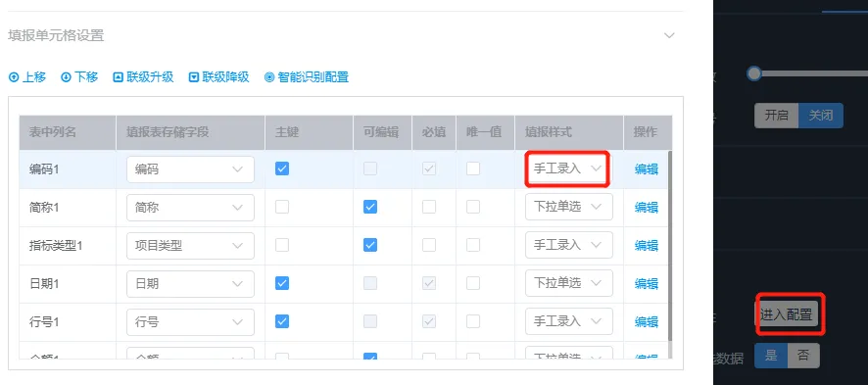Collapse the 填报单元格设置 section chevron
This screenshot has width=868, height=385.
[x=669, y=35]
